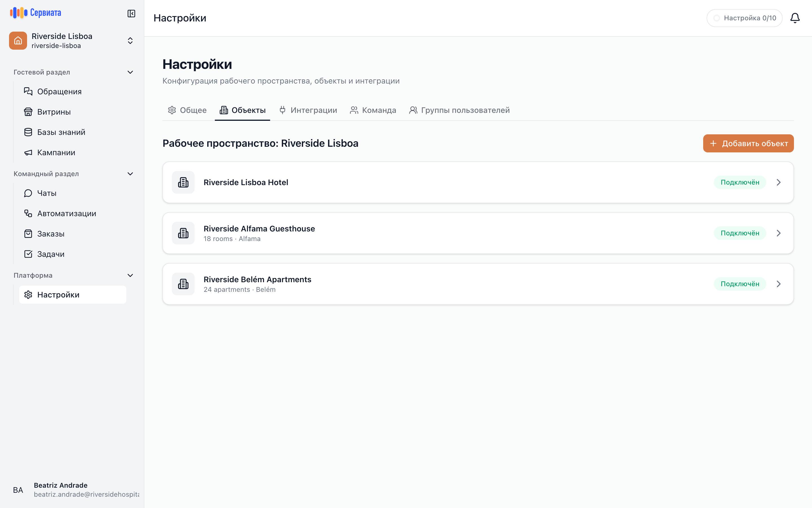Collapse the sidebar panel icon
812x508 pixels.
point(131,14)
